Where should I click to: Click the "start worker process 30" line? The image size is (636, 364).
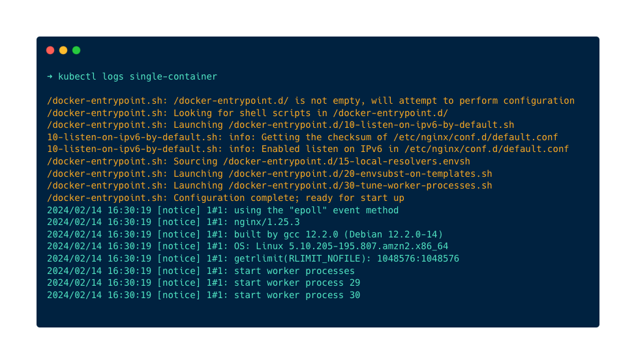coord(204,295)
